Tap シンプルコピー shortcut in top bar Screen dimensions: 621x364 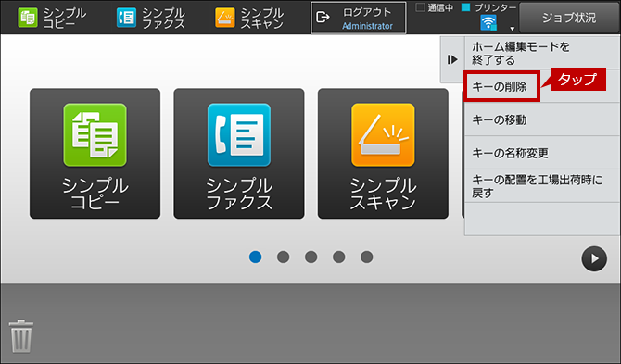point(52,18)
